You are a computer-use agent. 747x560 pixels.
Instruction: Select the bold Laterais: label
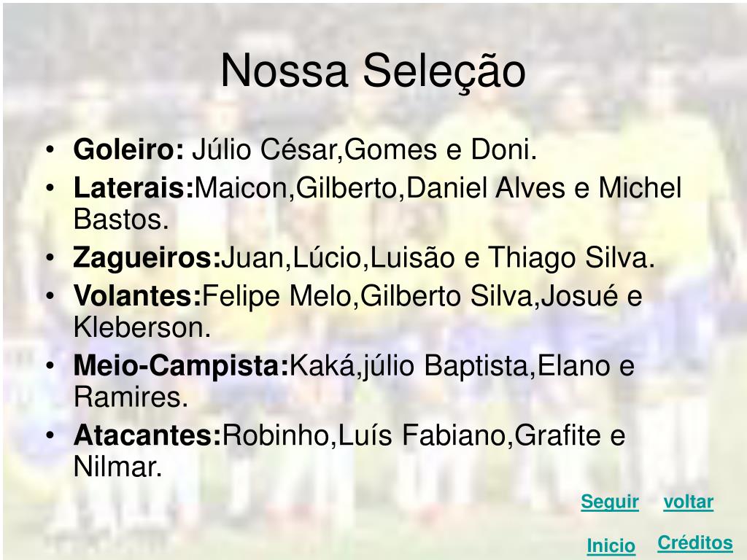[x=134, y=187]
